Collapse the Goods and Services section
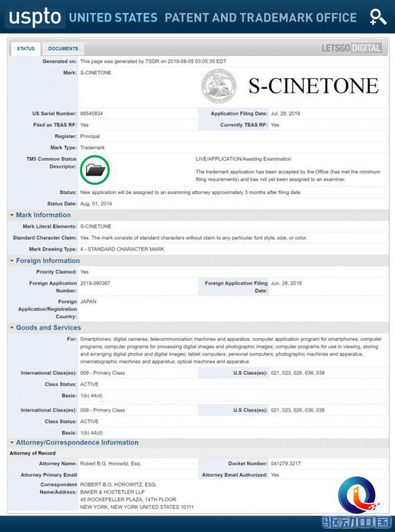Image resolution: width=395 pixels, height=532 pixels. 11,327
